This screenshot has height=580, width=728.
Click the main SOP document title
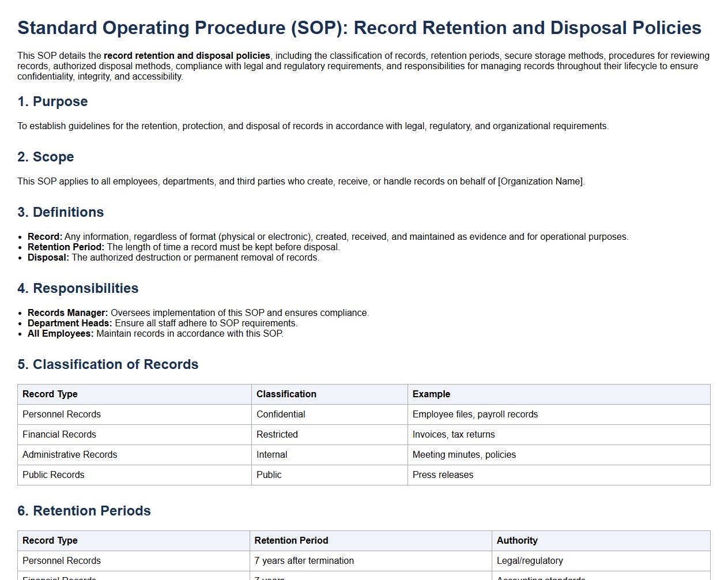359,28
